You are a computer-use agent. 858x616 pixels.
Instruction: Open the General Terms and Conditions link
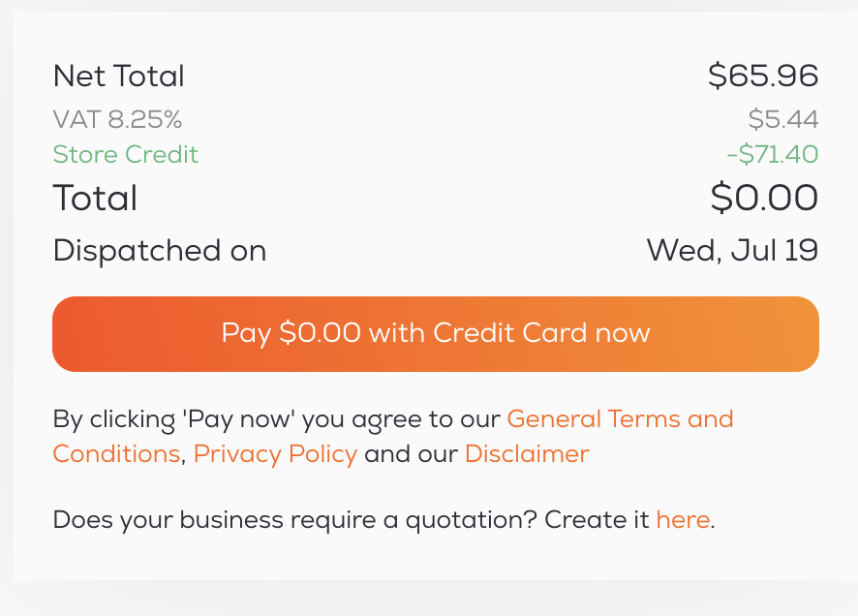point(620,418)
